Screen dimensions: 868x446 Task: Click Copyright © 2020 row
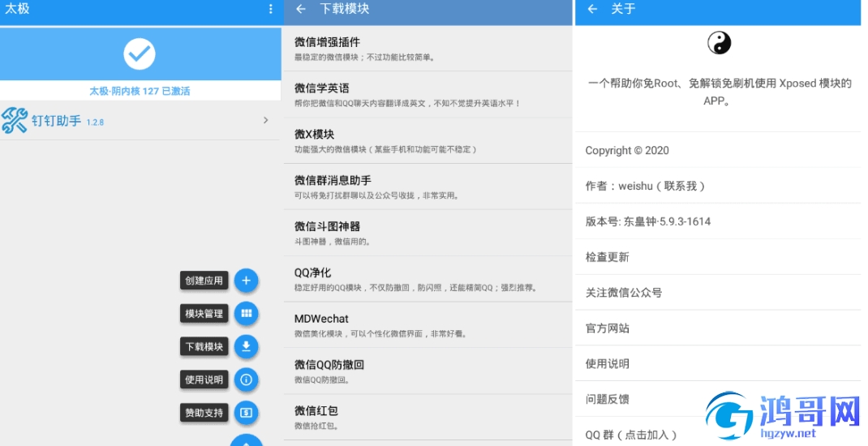(x=718, y=150)
